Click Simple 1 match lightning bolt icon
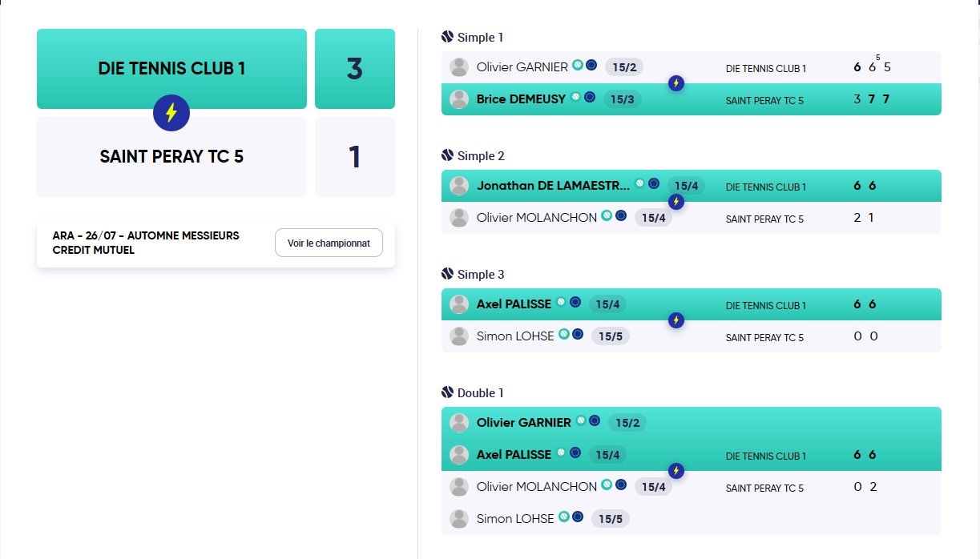Viewport: 980px width, 559px height. tap(676, 83)
